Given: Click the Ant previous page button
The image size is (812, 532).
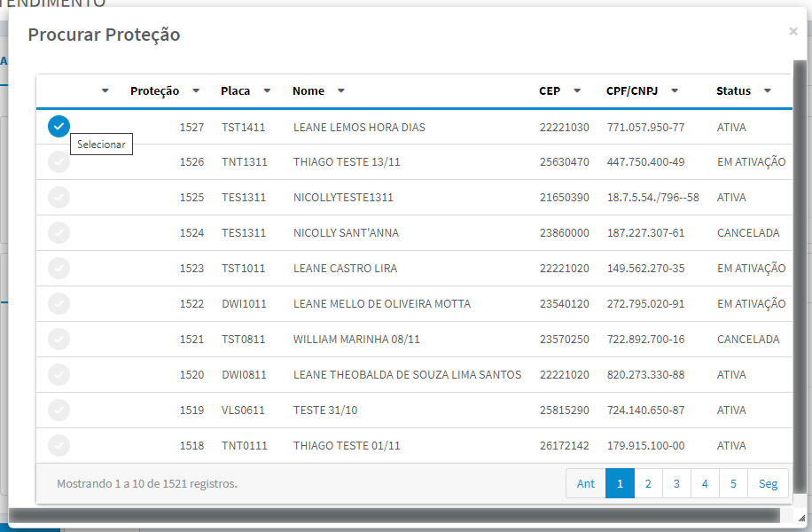Looking at the screenshot, I should (586, 483).
